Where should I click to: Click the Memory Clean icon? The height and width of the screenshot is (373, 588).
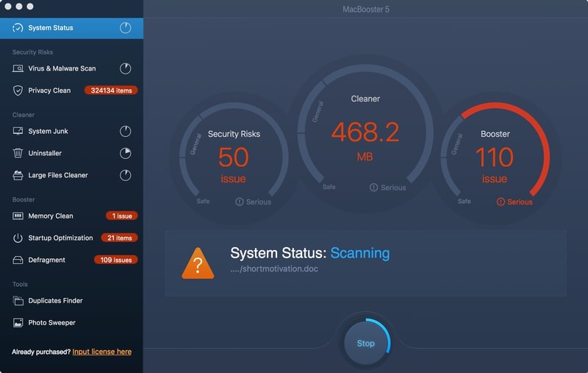[18, 216]
